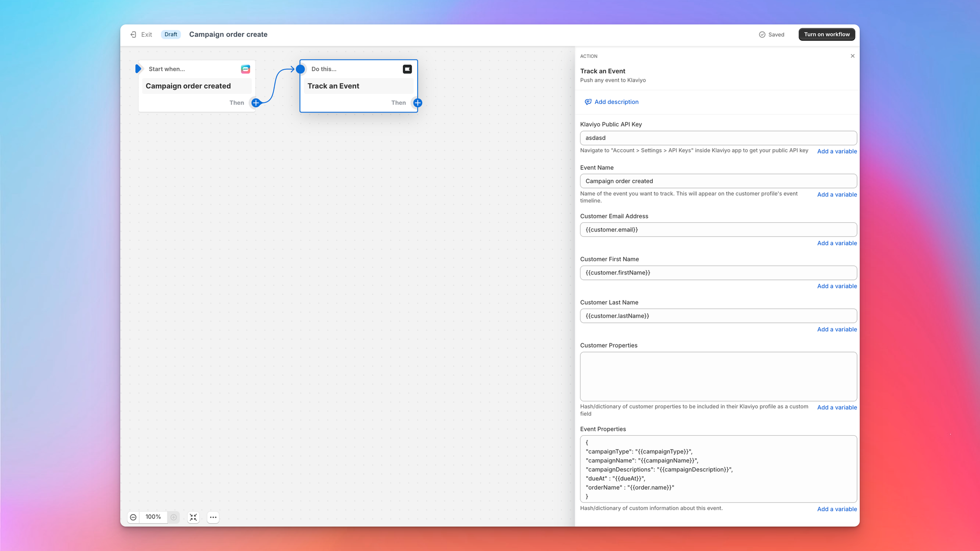Add step with plus after Track an Event
Viewport: 980px width, 551px height.
click(418, 103)
